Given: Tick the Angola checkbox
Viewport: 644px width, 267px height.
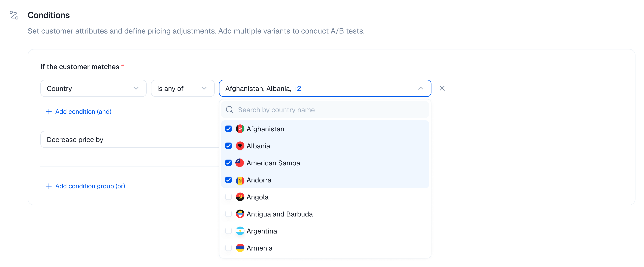Looking at the screenshot, I should tap(228, 197).
